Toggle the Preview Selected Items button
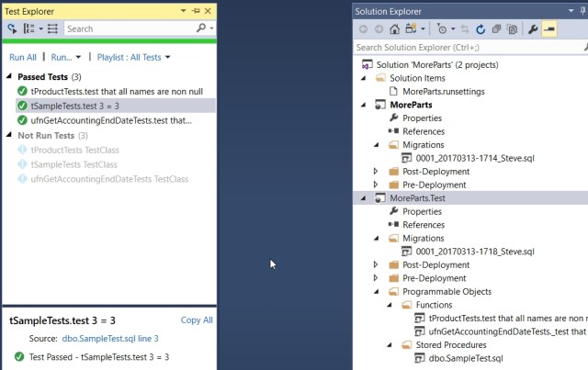588x370 pixels. pos(549,29)
